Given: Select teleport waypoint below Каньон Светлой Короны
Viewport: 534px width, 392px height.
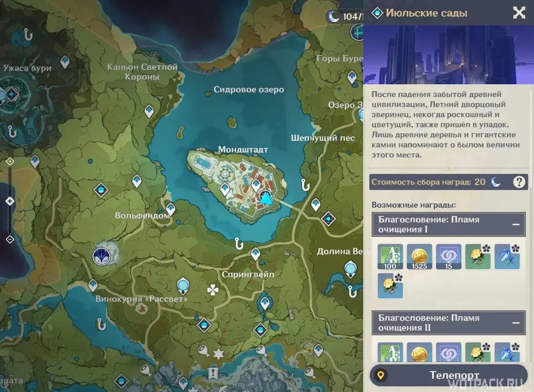Looking at the screenshot, I should (x=149, y=111).
